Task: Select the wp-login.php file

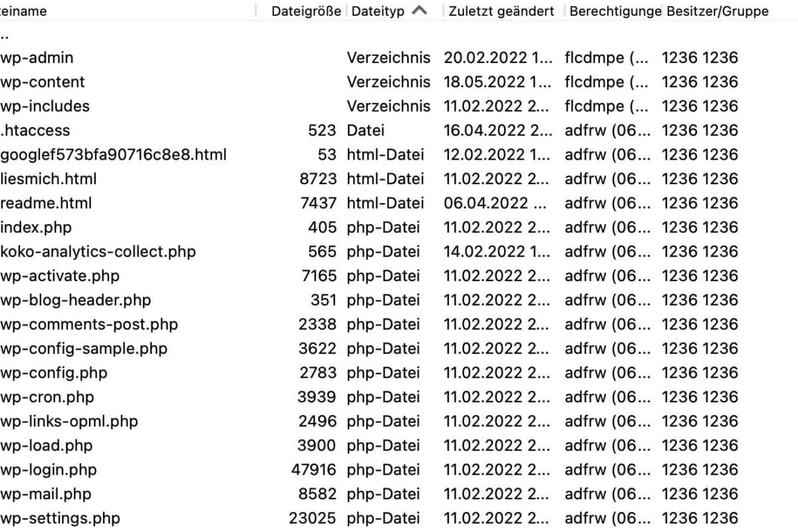Action: (x=49, y=470)
